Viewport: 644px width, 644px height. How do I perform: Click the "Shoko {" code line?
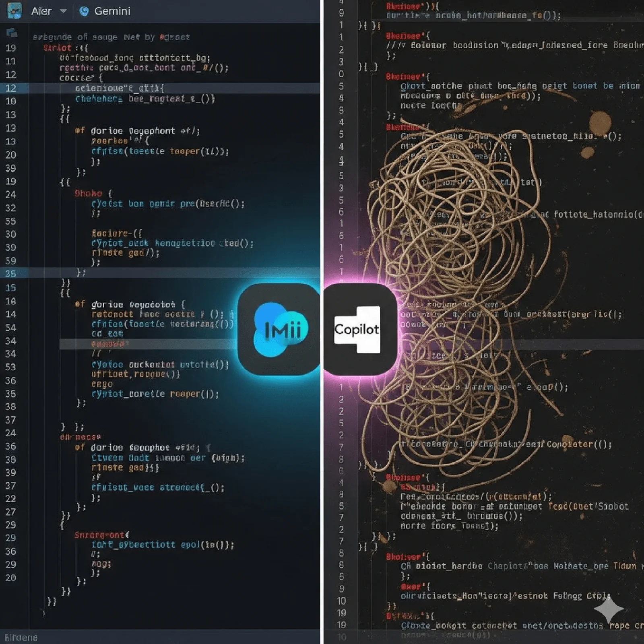(93, 194)
